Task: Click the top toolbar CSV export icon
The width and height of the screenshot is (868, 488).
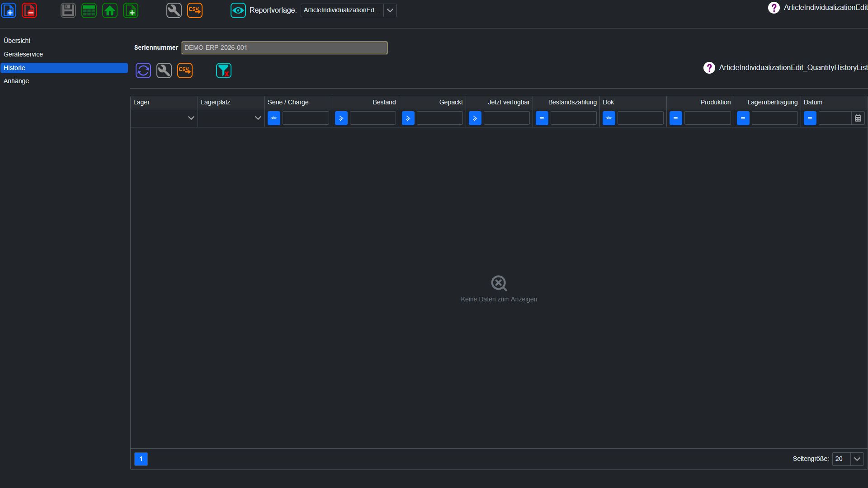Action: coord(195,10)
